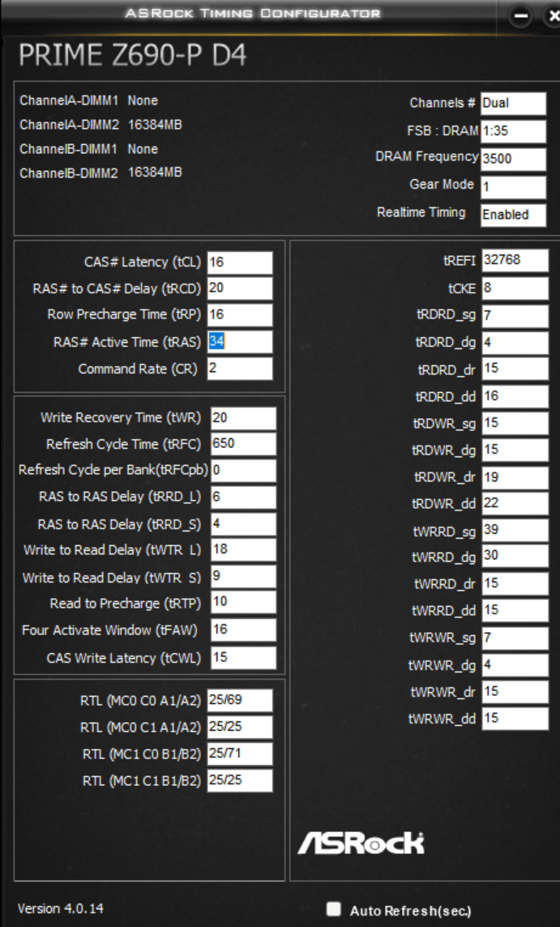Select the tWRWR_dd value field
Viewport: 560px width, 927px height.
[x=515, y=719]
